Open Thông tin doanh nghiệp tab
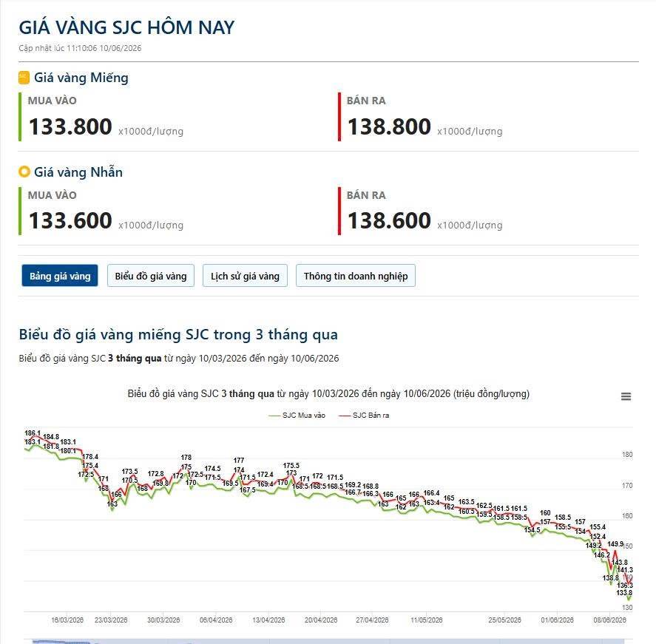656x644 pixels. [356, 276]
